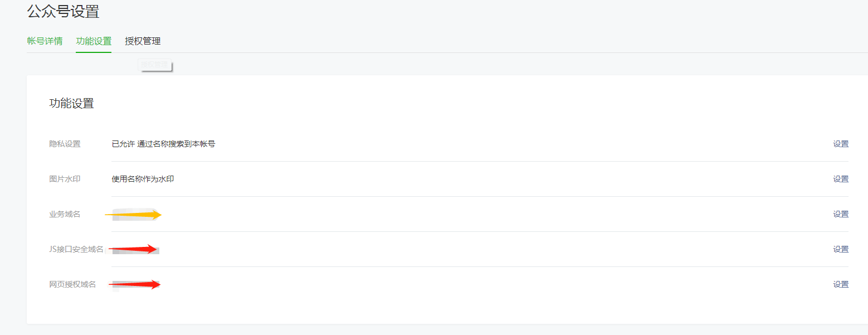
Task: Click 设置 link for 网页授权域名
Action: tap(841, 284)
